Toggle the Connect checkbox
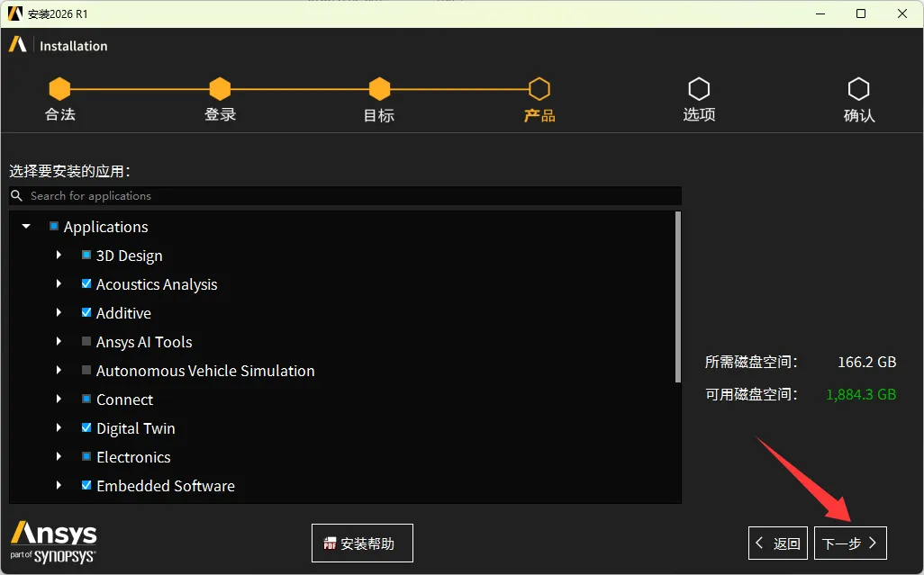Image resolution: width=924 pixels, height=575 pixels. pos(86,399)
